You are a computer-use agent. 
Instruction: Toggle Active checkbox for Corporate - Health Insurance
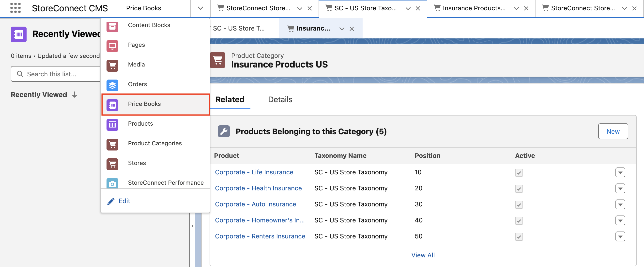click(x=519, y=188)
